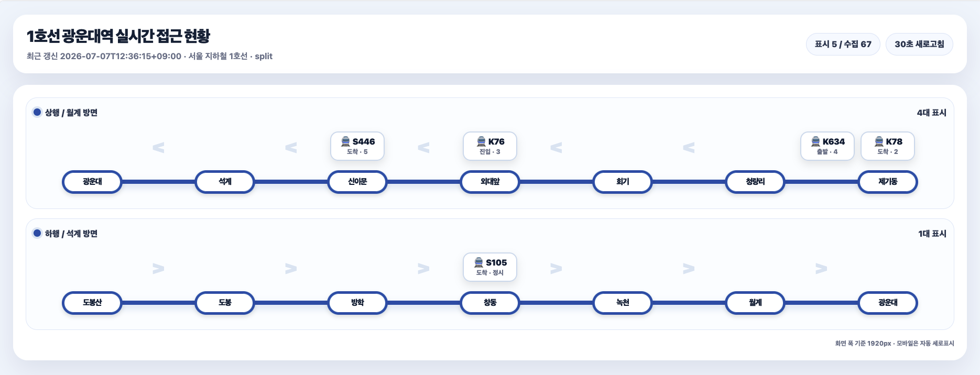The image size is (980, 375).
Task: Select the K78 train icon at 제기동
Action: tap(879, 141)
